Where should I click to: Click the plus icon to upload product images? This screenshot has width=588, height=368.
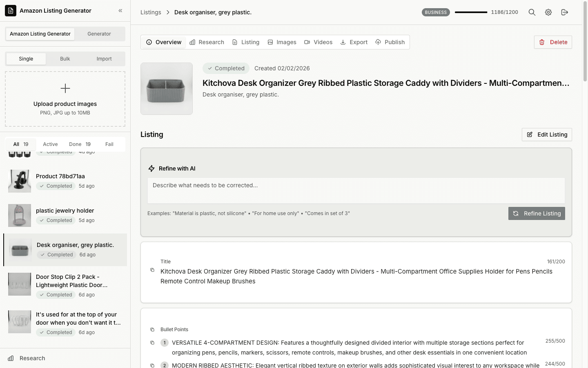click(x=65, y=88)
